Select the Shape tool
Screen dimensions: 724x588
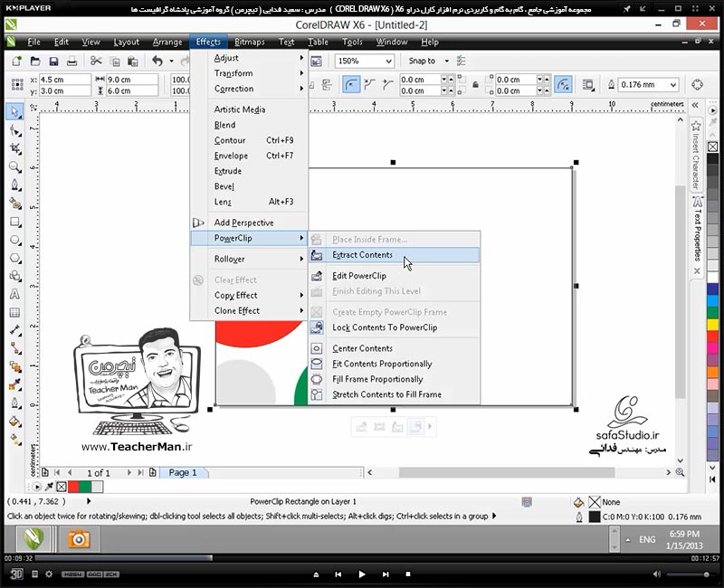click(14, 131)
